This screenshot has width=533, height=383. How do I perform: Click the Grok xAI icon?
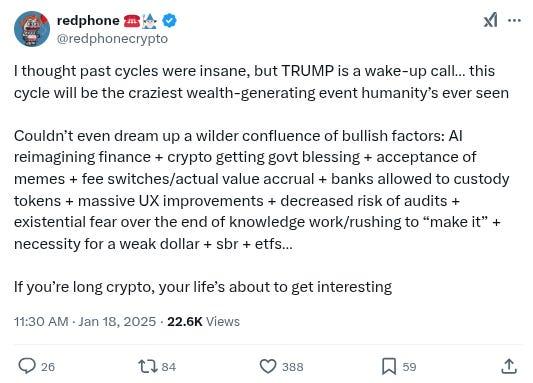pyautogui.click(x=491, y=20)
